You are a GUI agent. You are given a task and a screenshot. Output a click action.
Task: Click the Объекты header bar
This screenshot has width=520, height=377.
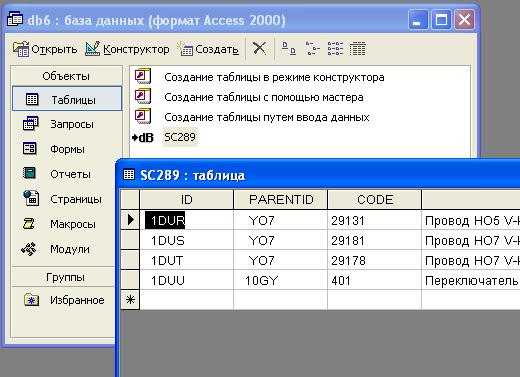(66, 76)
